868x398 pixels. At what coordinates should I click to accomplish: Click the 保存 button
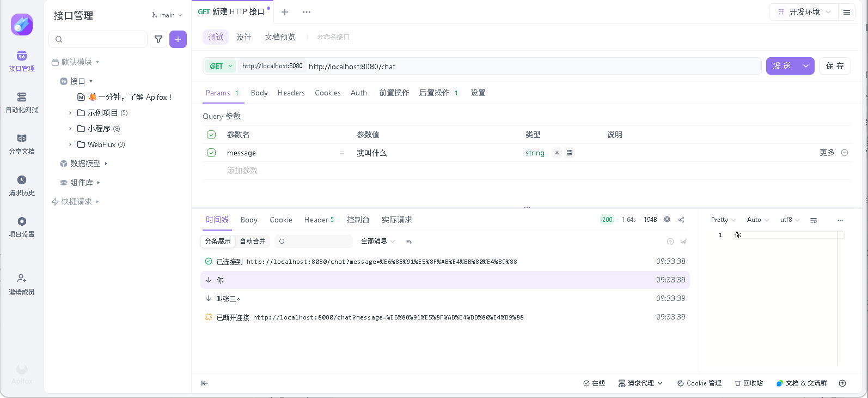click(835, 66)
